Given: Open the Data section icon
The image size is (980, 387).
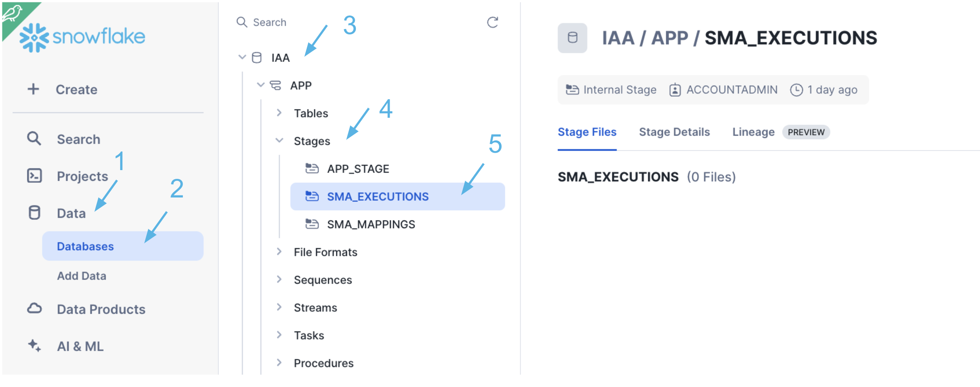Looking at the screenshot, I should click(x=35, y=213).
